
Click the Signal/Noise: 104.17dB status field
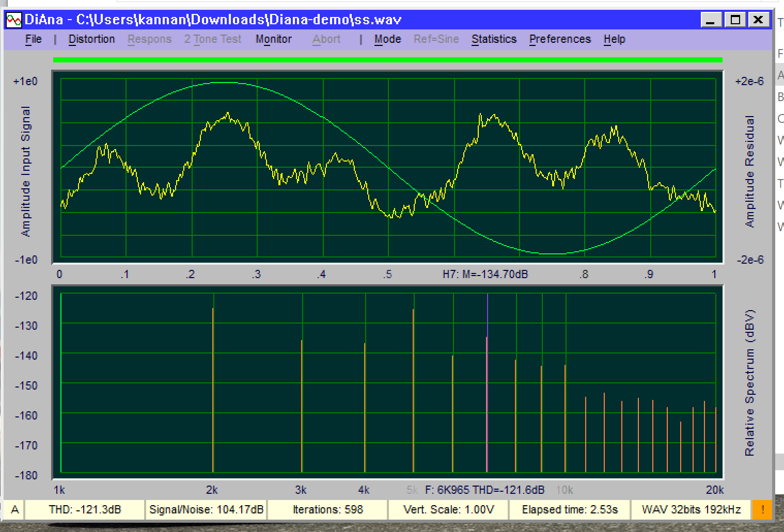pos(206,510)
